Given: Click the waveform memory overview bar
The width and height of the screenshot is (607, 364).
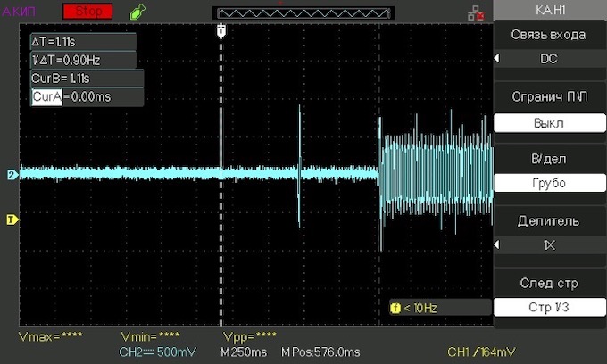Looking at the screenshot, I should [x=303, y=13].
